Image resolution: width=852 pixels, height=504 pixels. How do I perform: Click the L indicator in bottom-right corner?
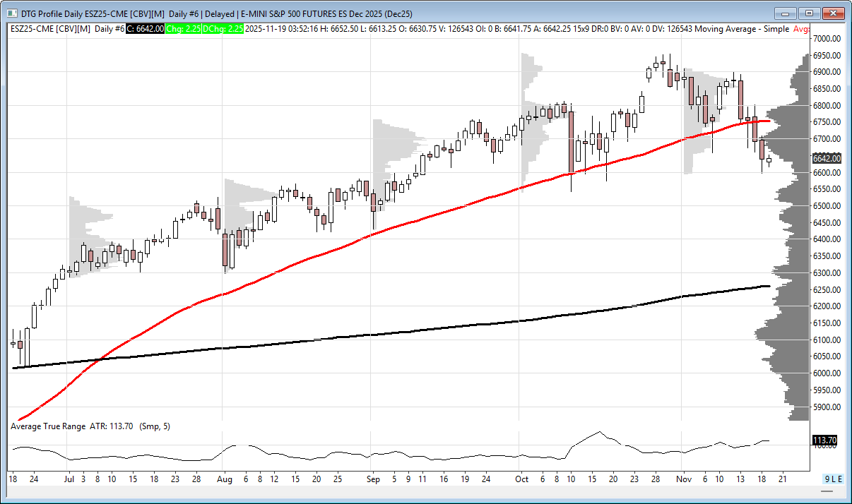(x=834, y=479)
